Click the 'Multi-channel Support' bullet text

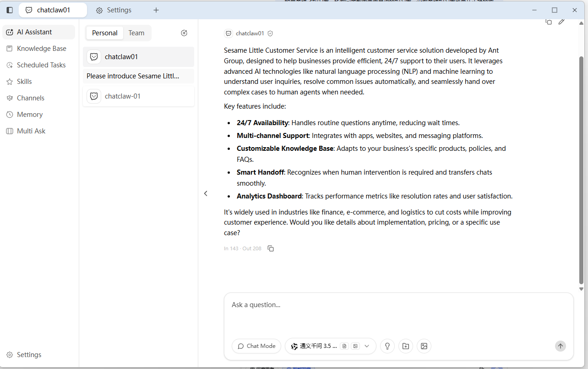tap(272, 136)
